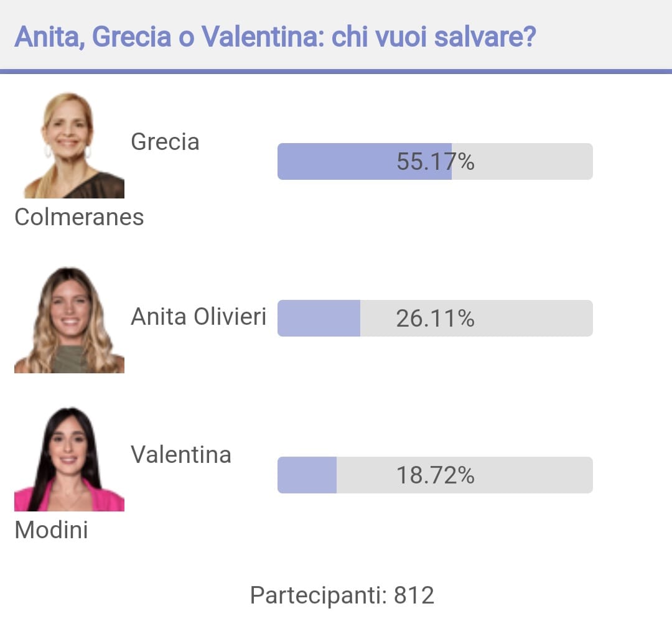The height and width of the screenshot is (624, 672).
Task: Click Grecia Colmeranes' portrait photo
Action: 73,146
